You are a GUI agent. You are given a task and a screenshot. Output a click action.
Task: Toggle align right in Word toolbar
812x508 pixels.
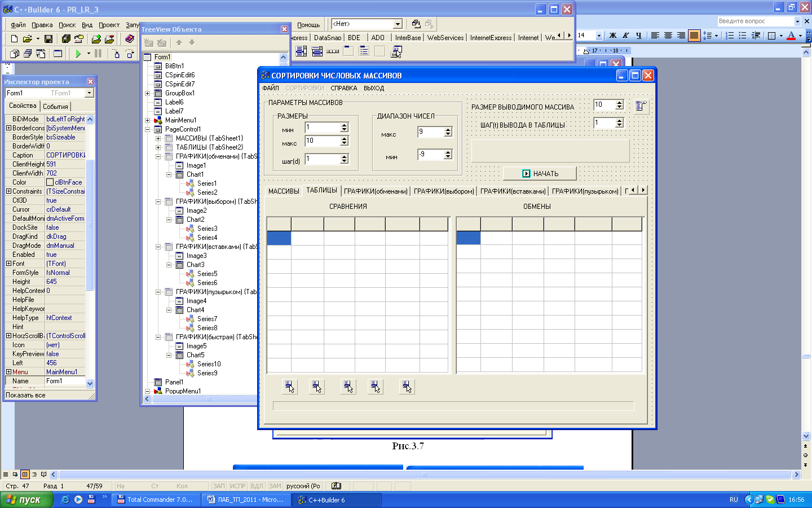point(681,36)
